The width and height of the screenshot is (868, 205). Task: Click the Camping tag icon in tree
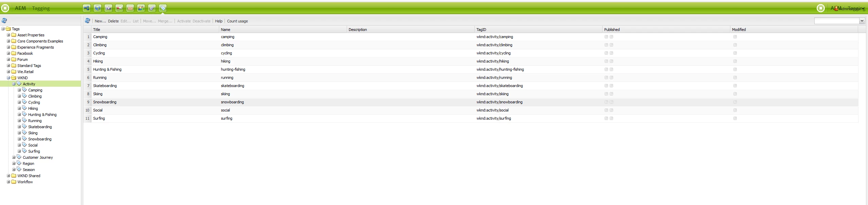24,90
